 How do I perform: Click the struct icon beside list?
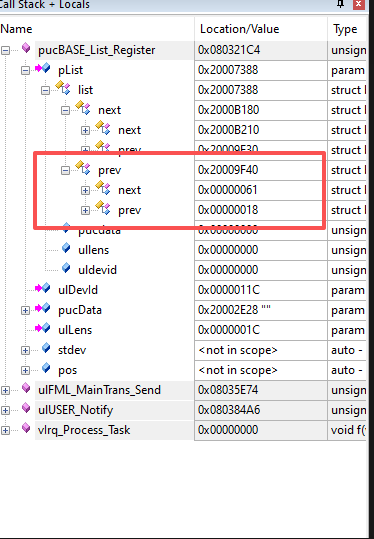63,88
